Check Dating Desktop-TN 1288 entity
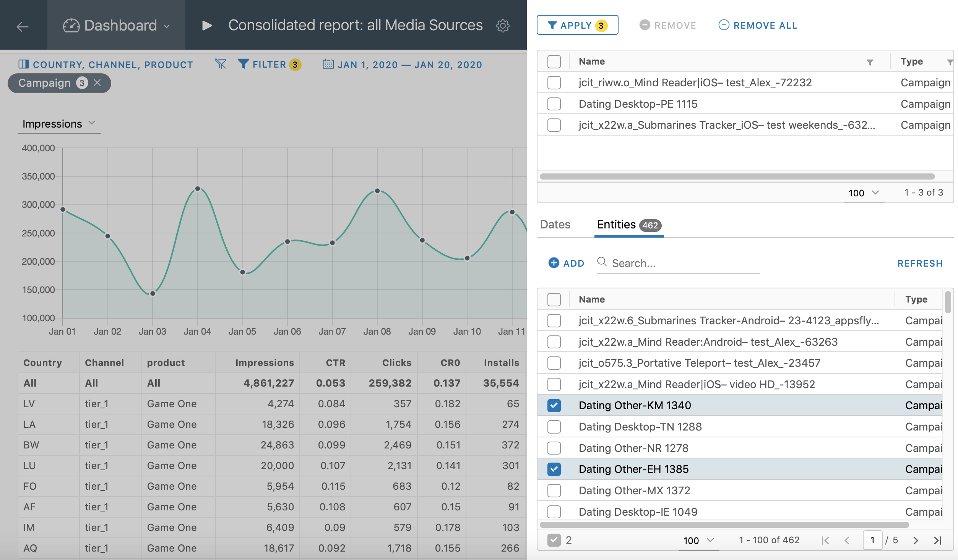This screenshot has width=958, height=560. coord(554,427)
